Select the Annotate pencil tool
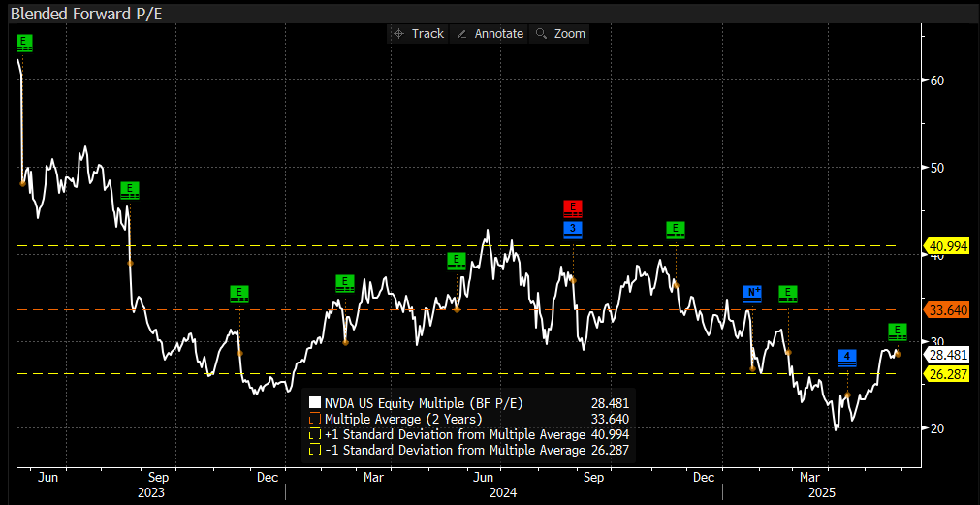This screenshot has width=980, height=505. (490, 33)
